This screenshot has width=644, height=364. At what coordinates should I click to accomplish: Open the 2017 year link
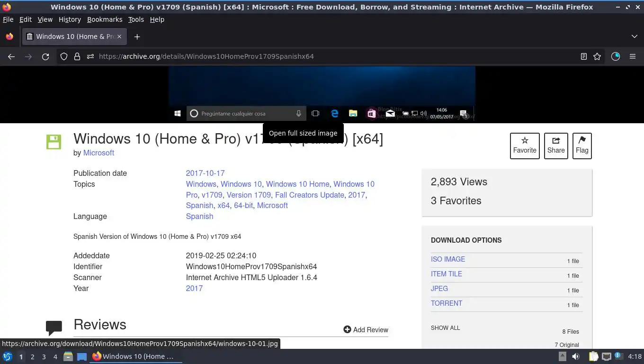pyautogui.click(x=194, y=288)
